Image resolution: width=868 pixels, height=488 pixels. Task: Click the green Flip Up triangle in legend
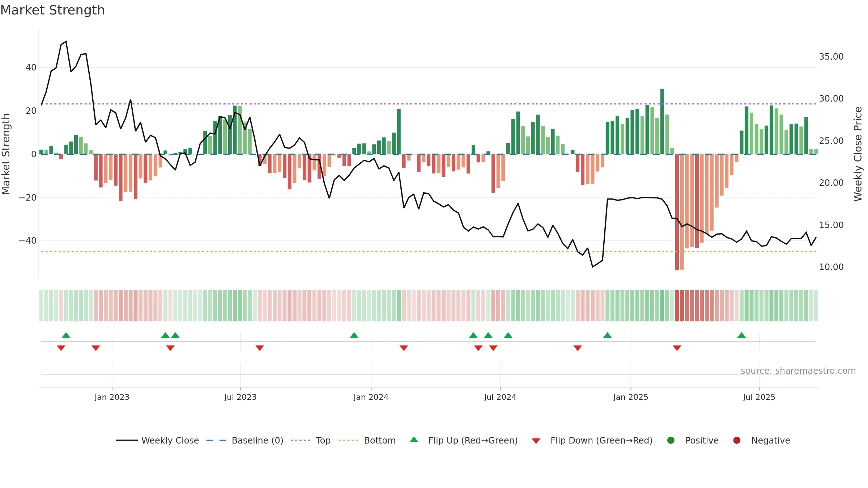click(x=414, y=440)
